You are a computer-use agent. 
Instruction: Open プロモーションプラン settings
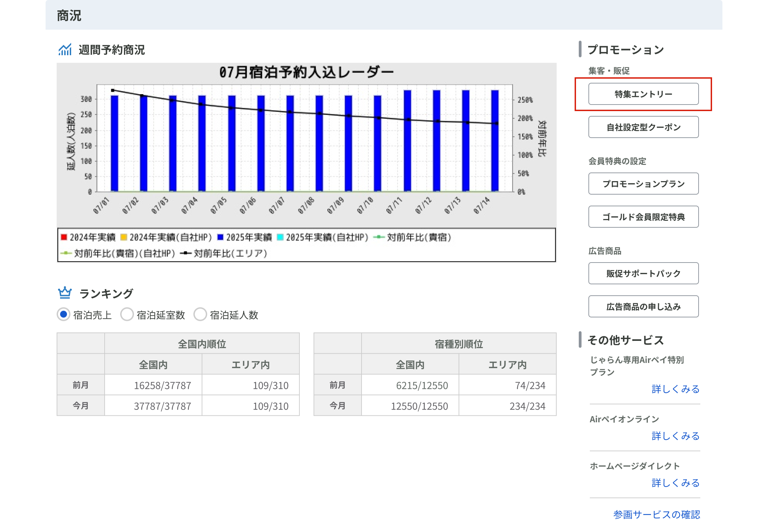(643, 184)
